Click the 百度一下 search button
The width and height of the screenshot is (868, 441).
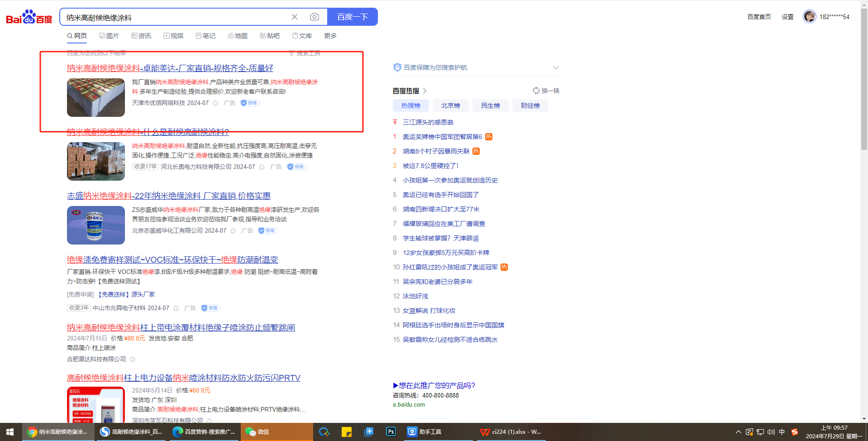tap(352, 17)
